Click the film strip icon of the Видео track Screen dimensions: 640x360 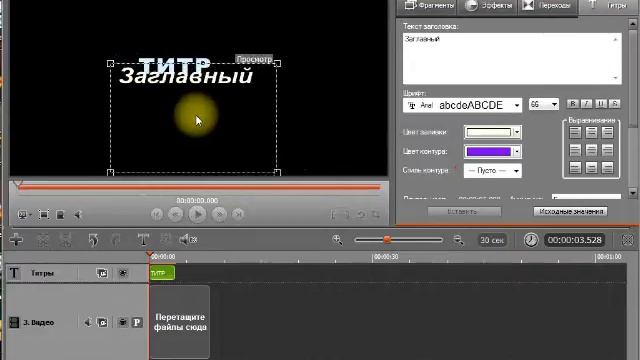[14, 322]
